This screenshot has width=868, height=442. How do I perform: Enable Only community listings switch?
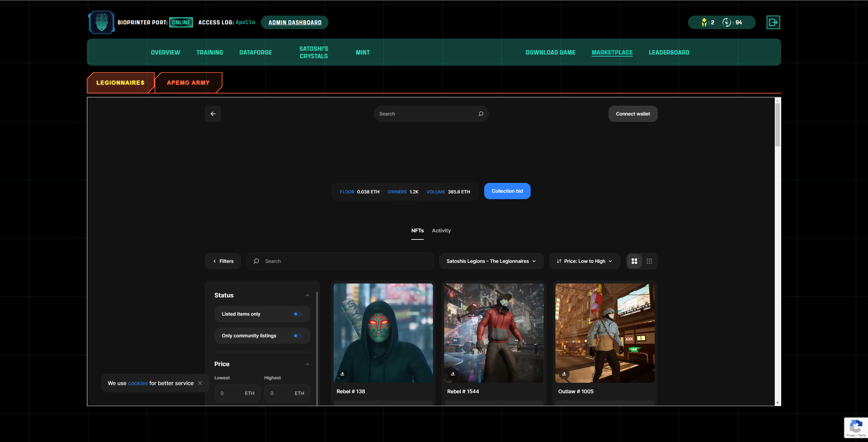(x=297, y=336)
